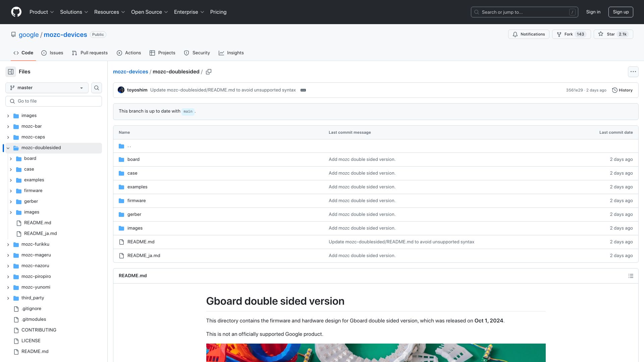Star the mozc-devices repository
The width and height of the screenshot is (644, 362).
tap(613, 34)
